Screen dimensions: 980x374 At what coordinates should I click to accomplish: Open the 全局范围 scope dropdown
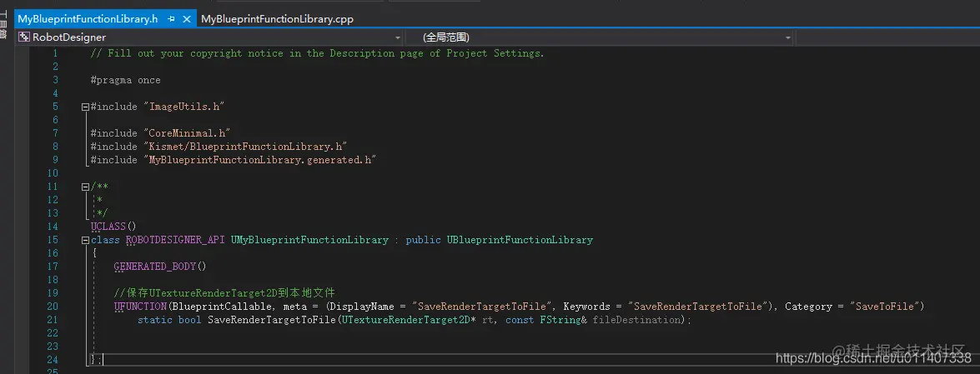coord(788,37)
